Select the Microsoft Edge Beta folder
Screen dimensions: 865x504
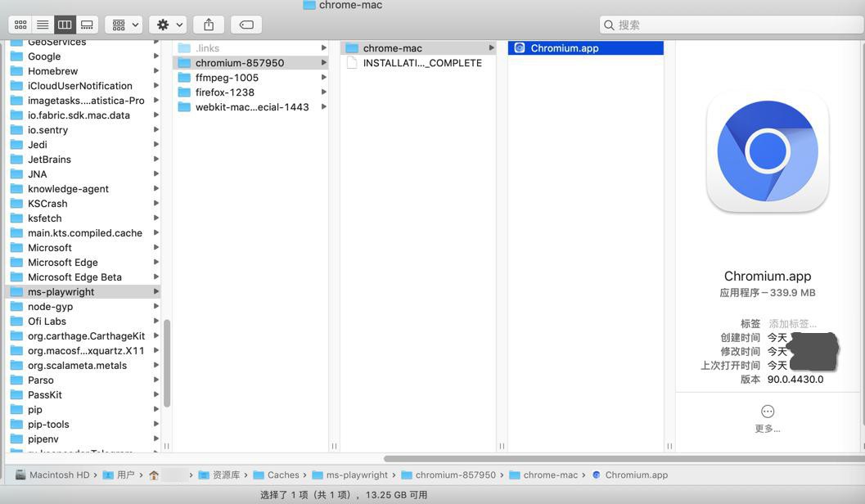pos(84,277)
